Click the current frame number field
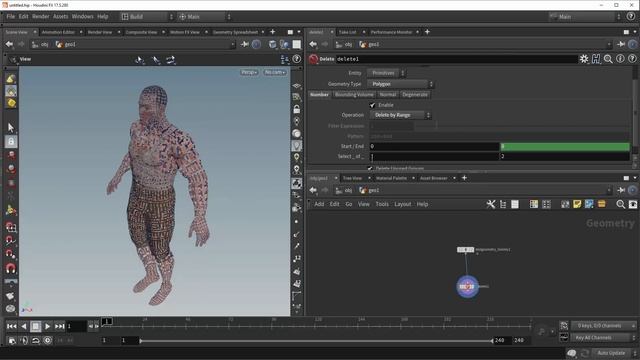This screenshot has width=640, height=360. [76, 326]
